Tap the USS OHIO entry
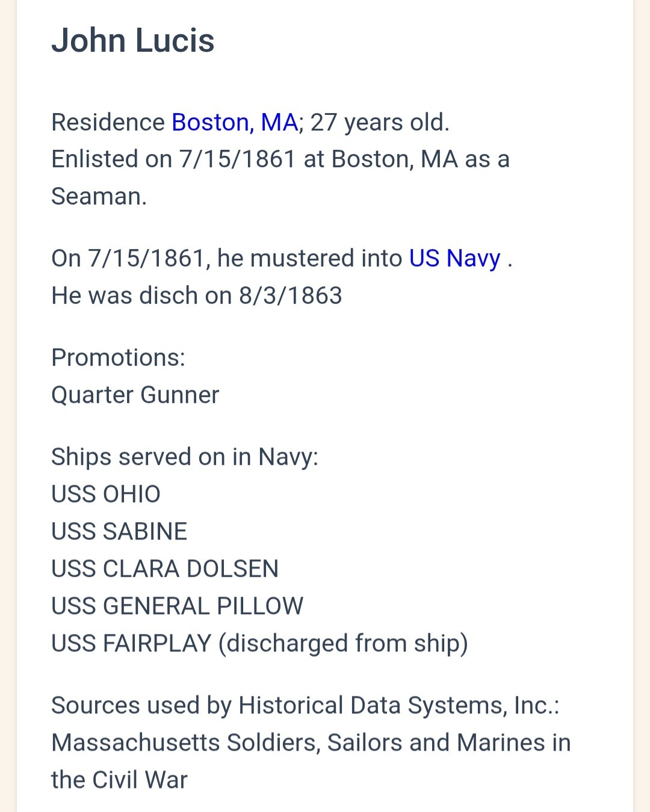The height and width of the screenshot is (812, 650). tap(106, 494)
